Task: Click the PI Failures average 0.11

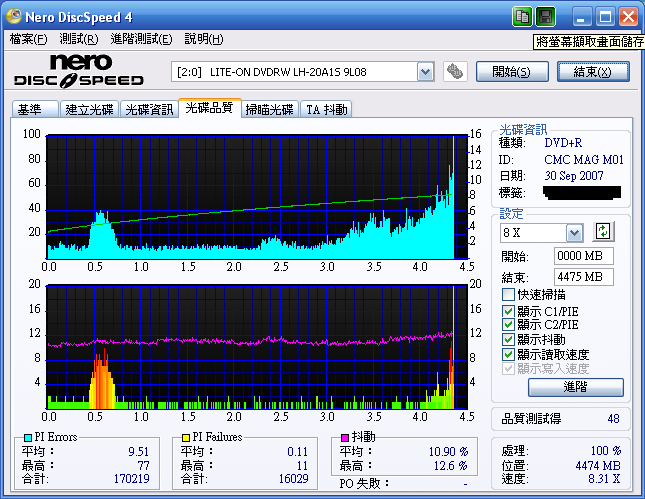Action: pos(297,452)
